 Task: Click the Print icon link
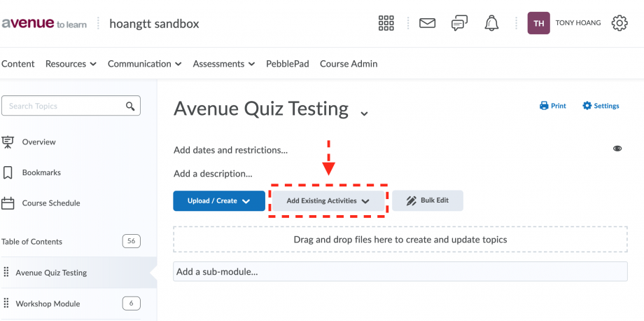pos(553,106)
